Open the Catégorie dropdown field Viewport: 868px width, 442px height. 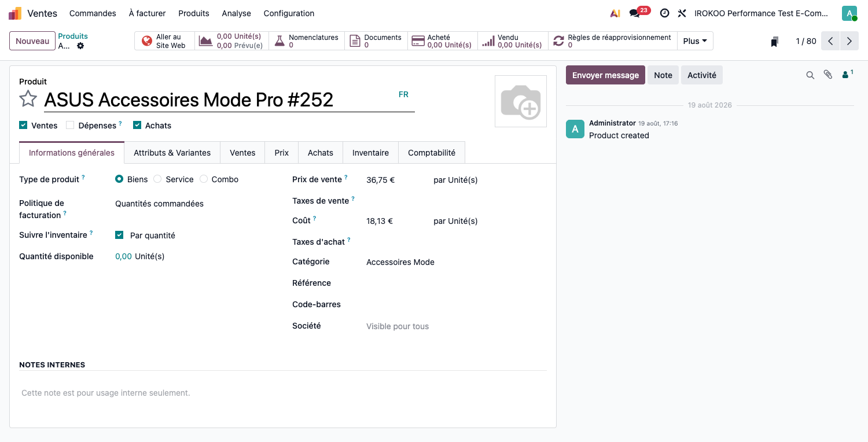tap(456, 262)
